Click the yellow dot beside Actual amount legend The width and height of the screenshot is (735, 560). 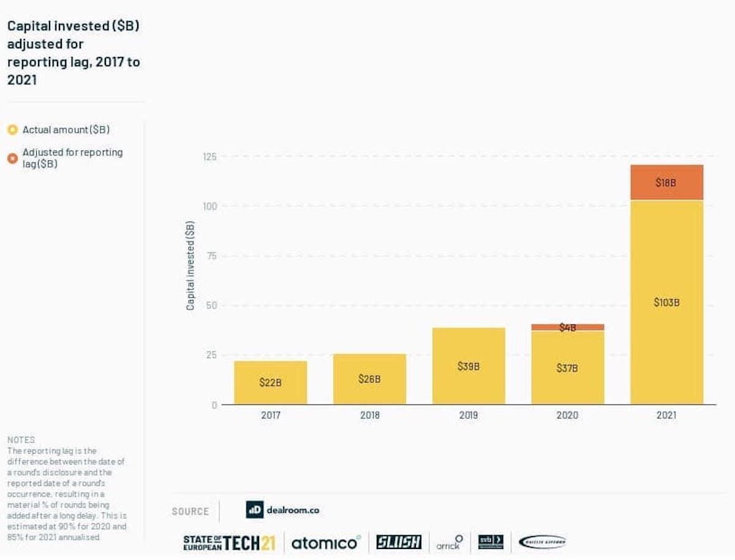[x=13, y=130]
